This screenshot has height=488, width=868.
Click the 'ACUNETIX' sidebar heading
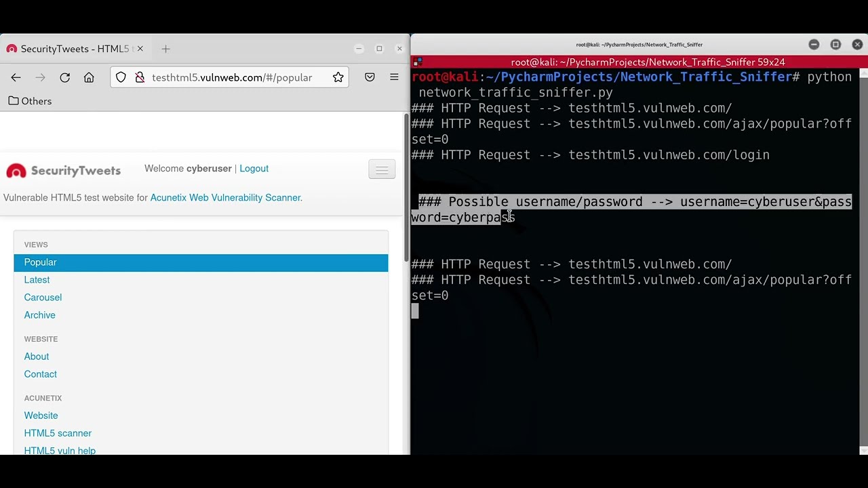pos(43,398)
